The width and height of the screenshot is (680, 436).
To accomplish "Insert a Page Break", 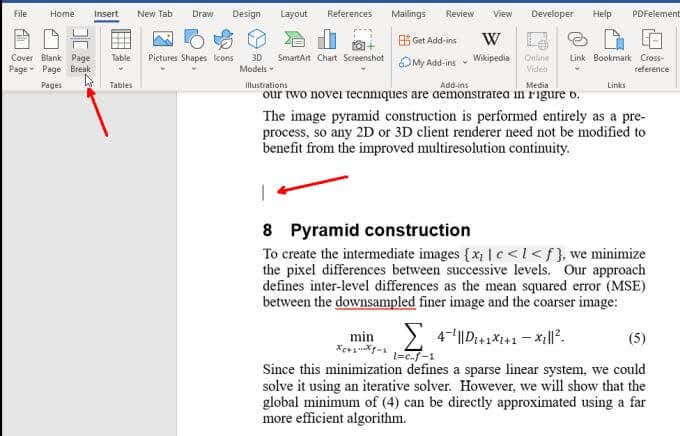I will [81, 51].
